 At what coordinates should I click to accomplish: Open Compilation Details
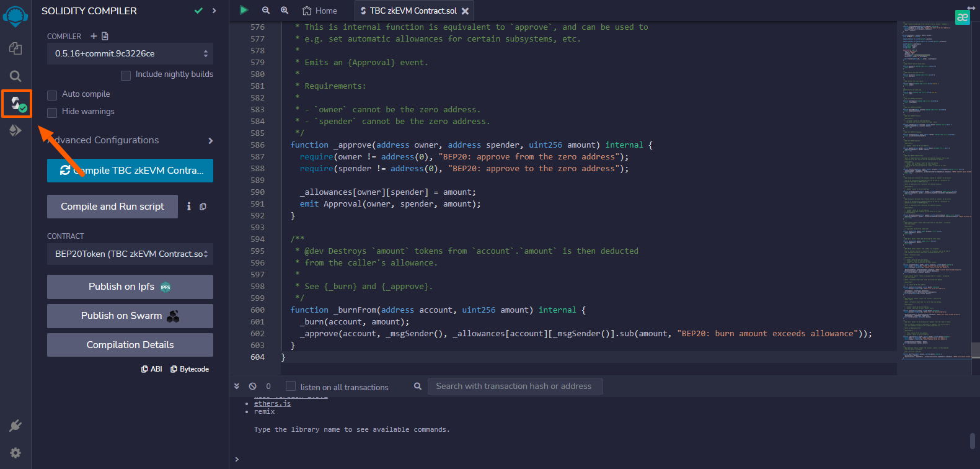pyautogui.click(x=130, y=345)
